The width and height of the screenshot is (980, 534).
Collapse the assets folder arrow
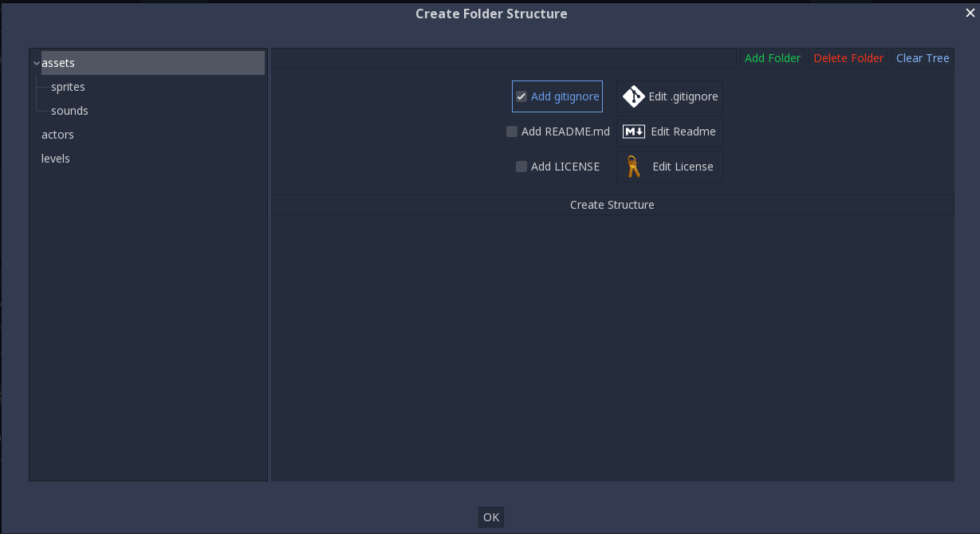pyautogui.click(x=37, y=63)
